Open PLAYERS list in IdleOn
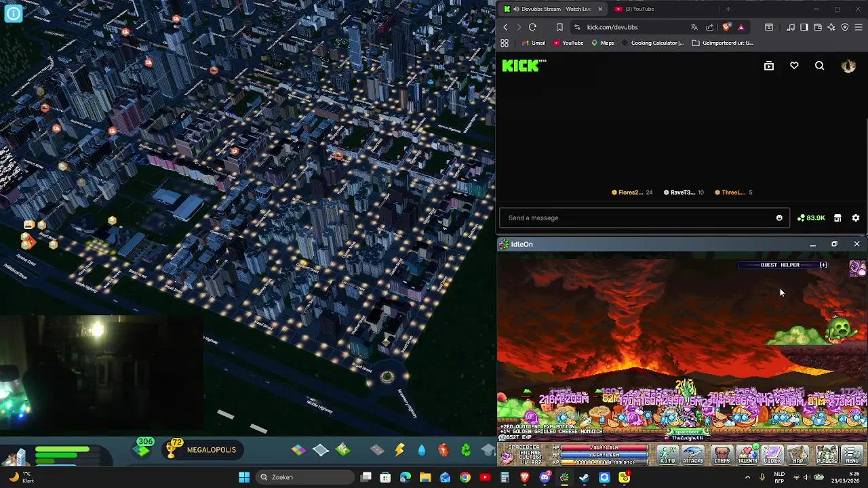Image resolution: width=868 pixels, height=488 pixels. click(827, 455)
